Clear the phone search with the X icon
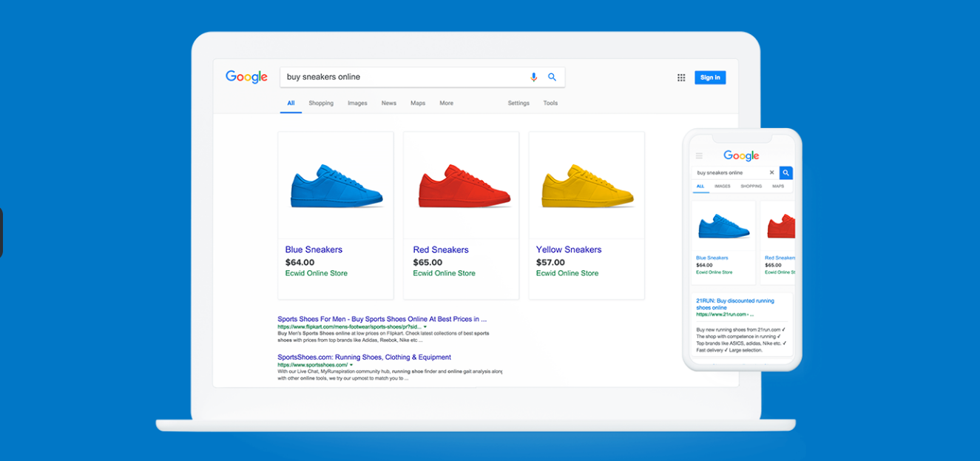Image resolution: width=980 pixels, height=461 pixels. pyautogui.click(x=771, y=172)
